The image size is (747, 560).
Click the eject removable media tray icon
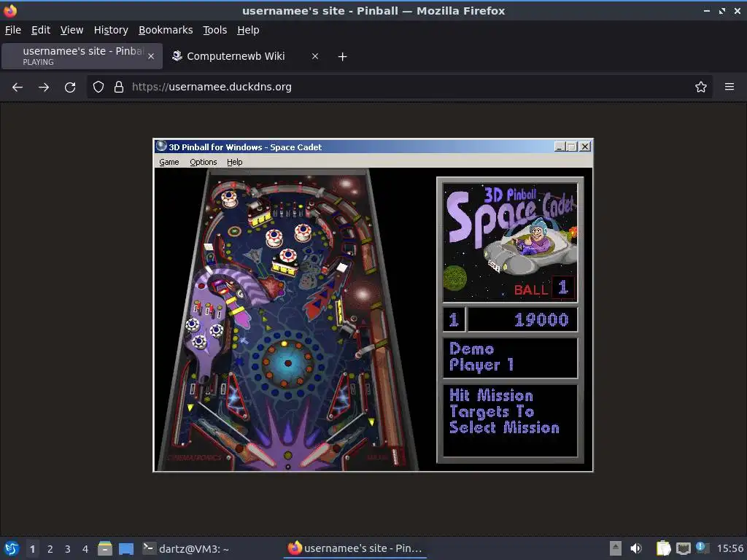point(616,548)
